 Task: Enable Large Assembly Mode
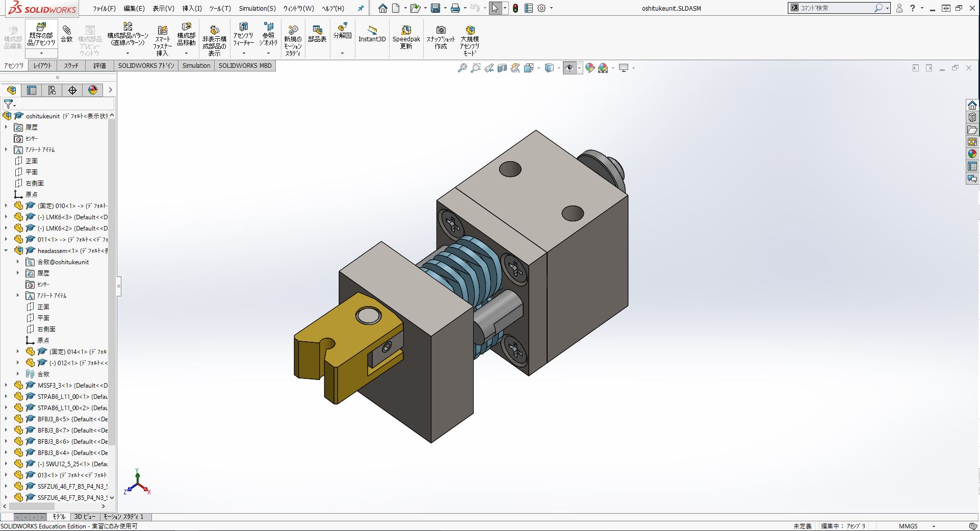coord(470,40)
